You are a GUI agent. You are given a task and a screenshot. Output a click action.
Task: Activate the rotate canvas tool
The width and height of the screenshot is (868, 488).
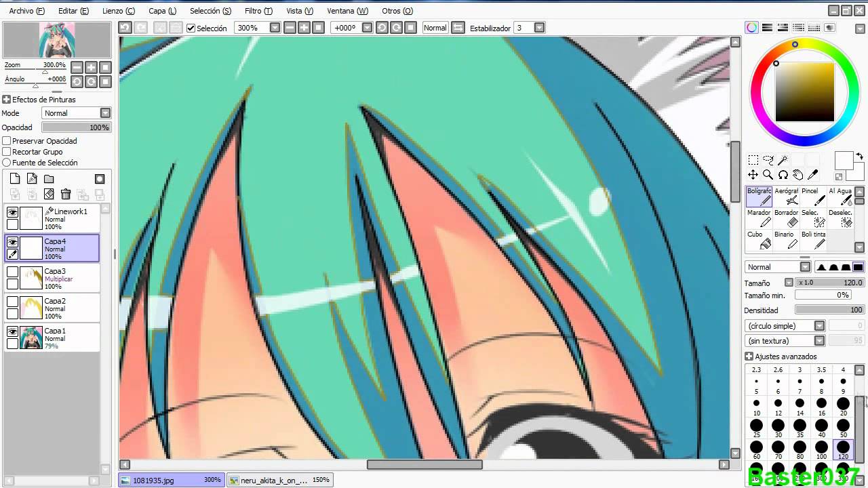(783, 175)
